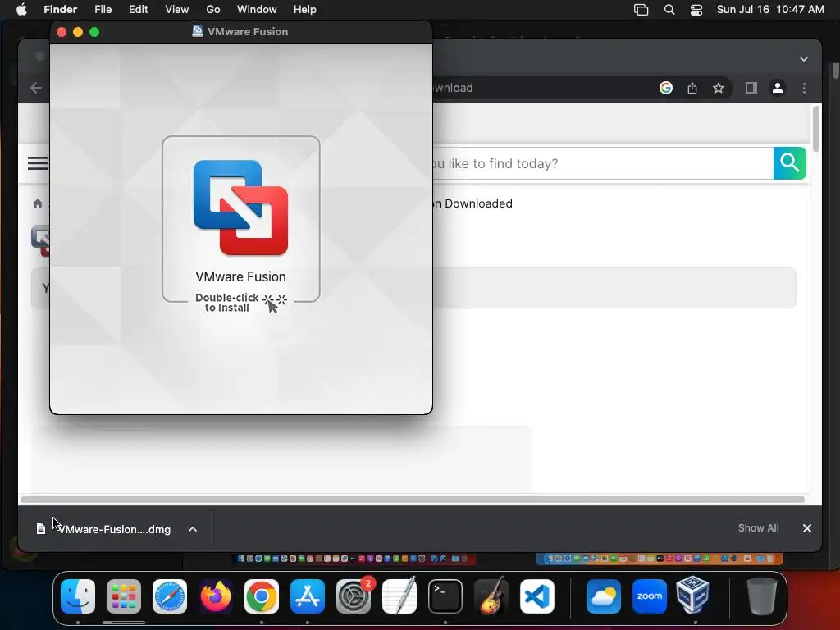
Task: Open the Finder menu
Action: click(60, 10)
